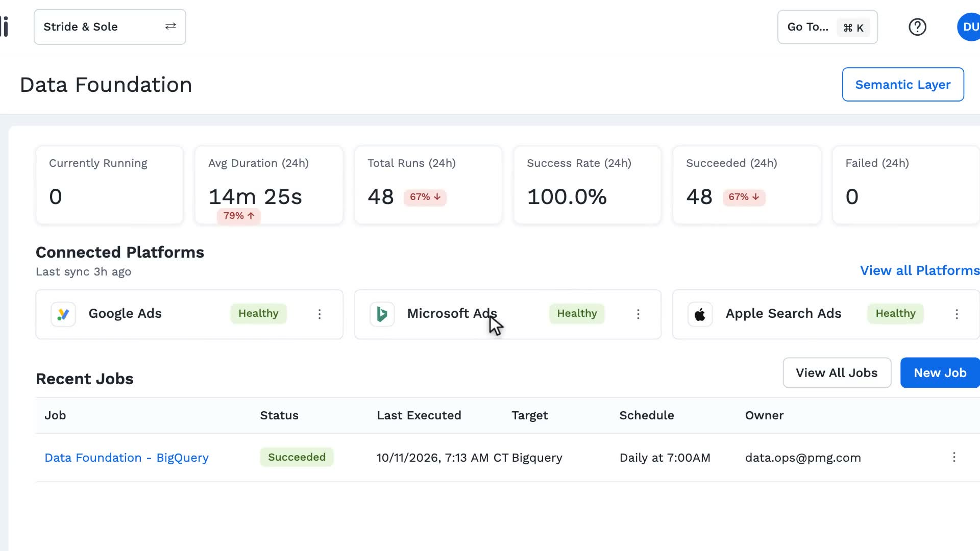Image resolution: width=980 pixels, height=551 pixels.
Task: Sort by the Target column header
Action: tap(530, 416)
